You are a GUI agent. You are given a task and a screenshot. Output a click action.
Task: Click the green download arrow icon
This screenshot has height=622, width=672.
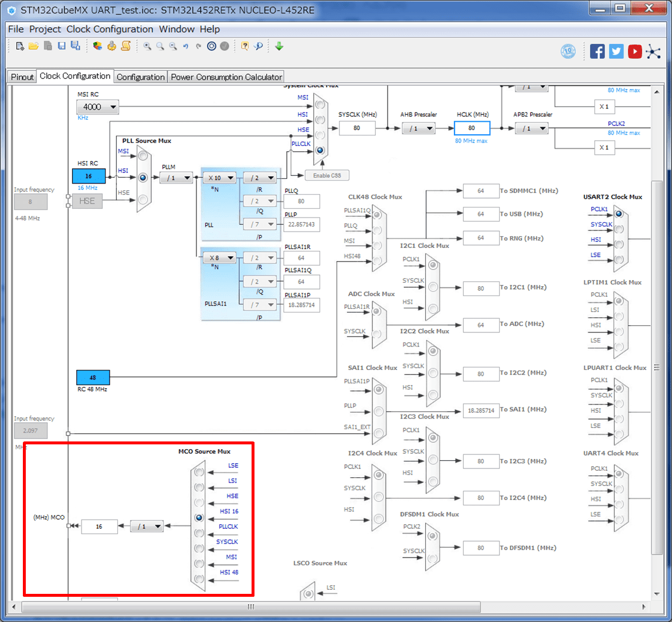click(279, 46)
